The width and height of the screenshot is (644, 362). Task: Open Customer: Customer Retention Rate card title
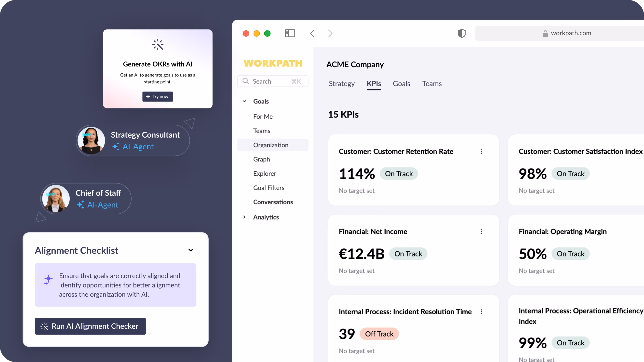pos(396,151)
